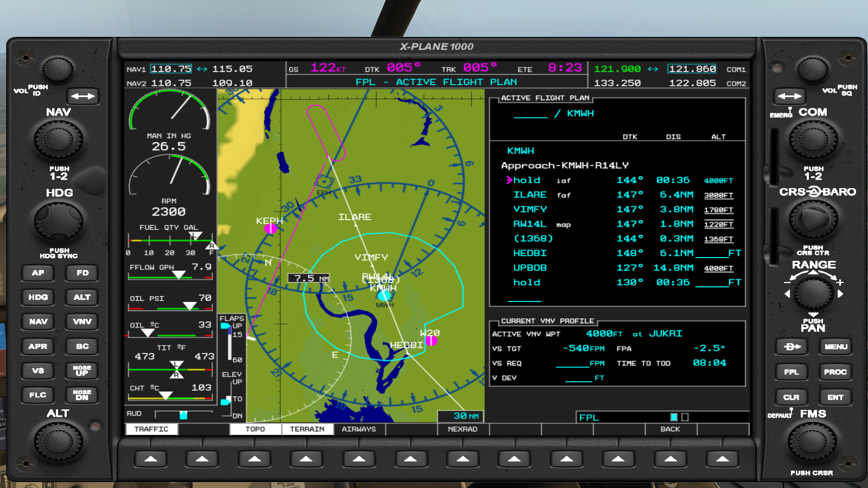This screenshot has height=488, width=868.
Task: Click the plus sign beside the RANGE knob
Action: pos(840,282)
